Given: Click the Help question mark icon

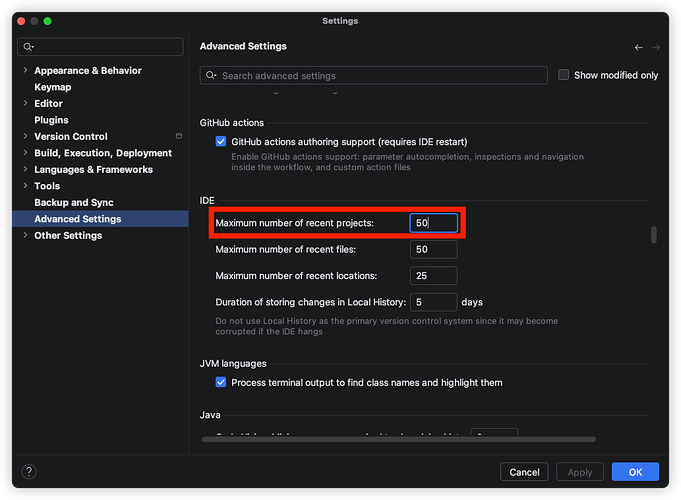Looking at the screenshot, I should pyautogui.click(x=29, y=472).
